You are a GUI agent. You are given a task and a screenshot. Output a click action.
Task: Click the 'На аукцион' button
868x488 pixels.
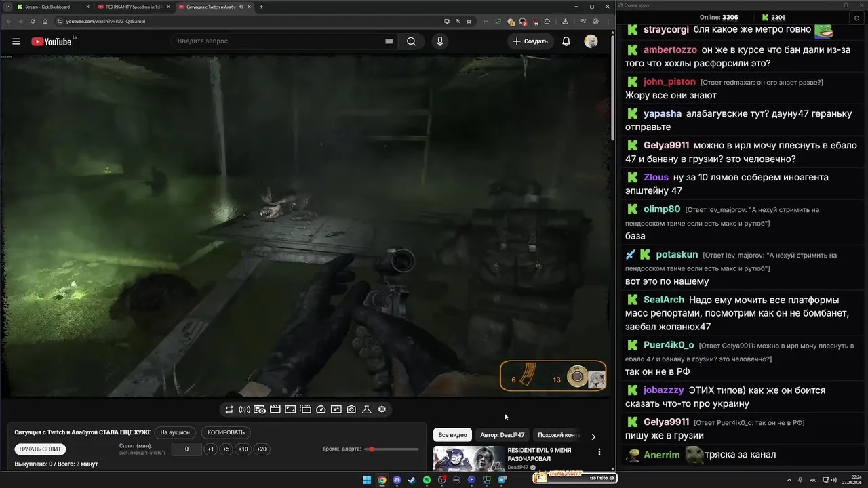(175, 432)
